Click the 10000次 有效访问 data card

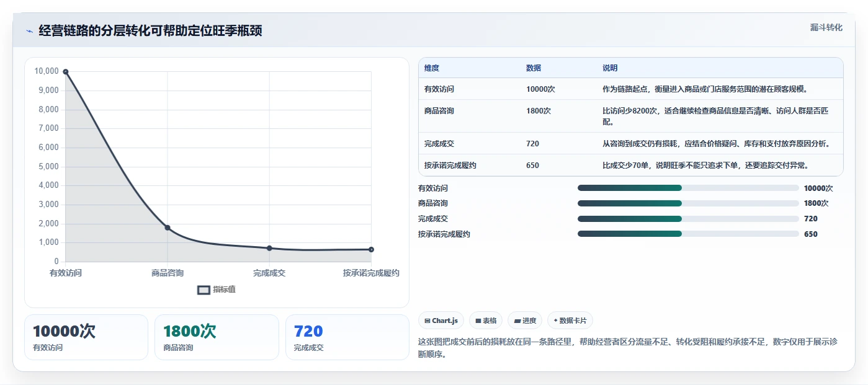86,337
